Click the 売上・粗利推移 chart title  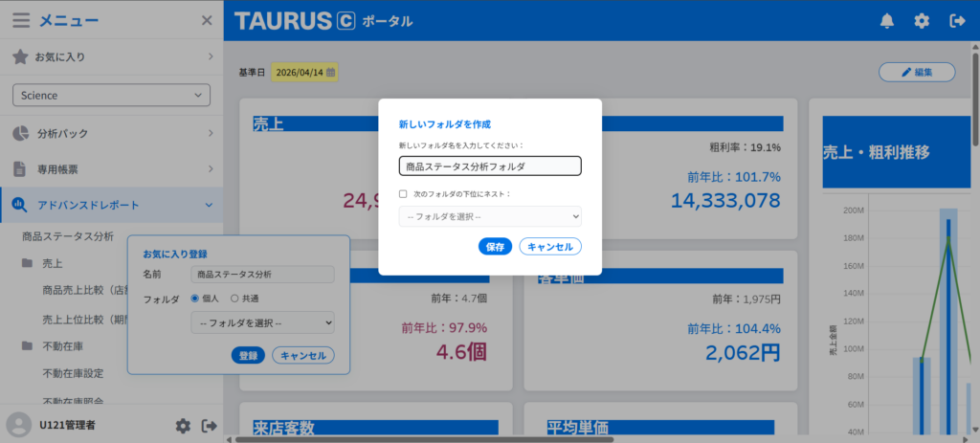tap(877, 152)
